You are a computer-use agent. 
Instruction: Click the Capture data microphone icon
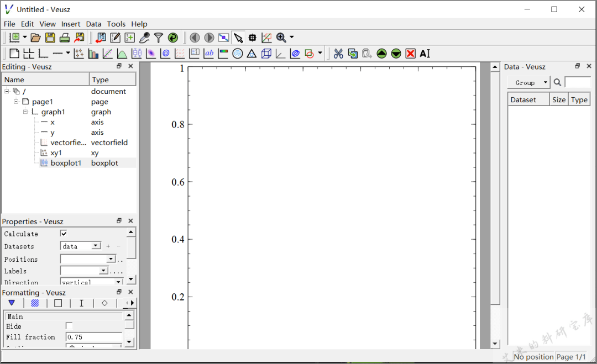pos(144,37)
